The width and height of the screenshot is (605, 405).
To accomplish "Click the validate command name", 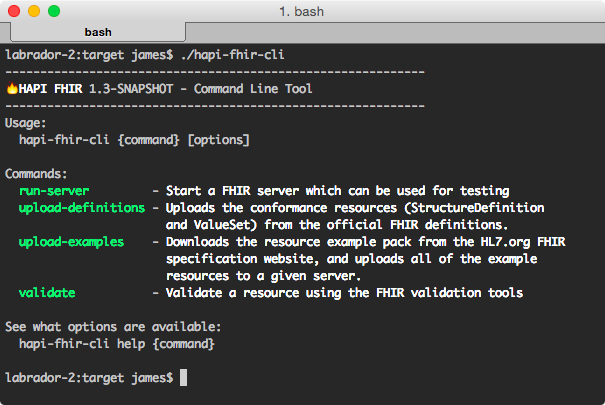I will [47, 292].
